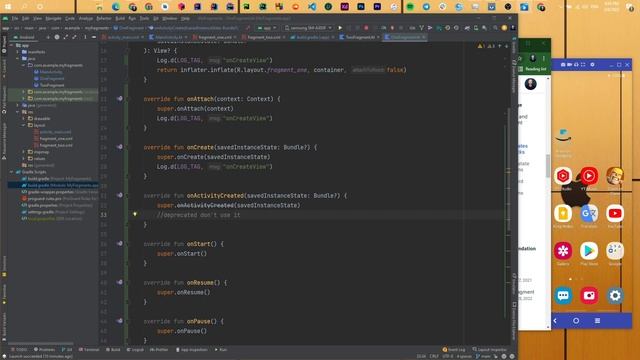The width and height of the screenshot is (640, 360).
Task: Collapse the layout folder arrow
Action: point(24,125)
